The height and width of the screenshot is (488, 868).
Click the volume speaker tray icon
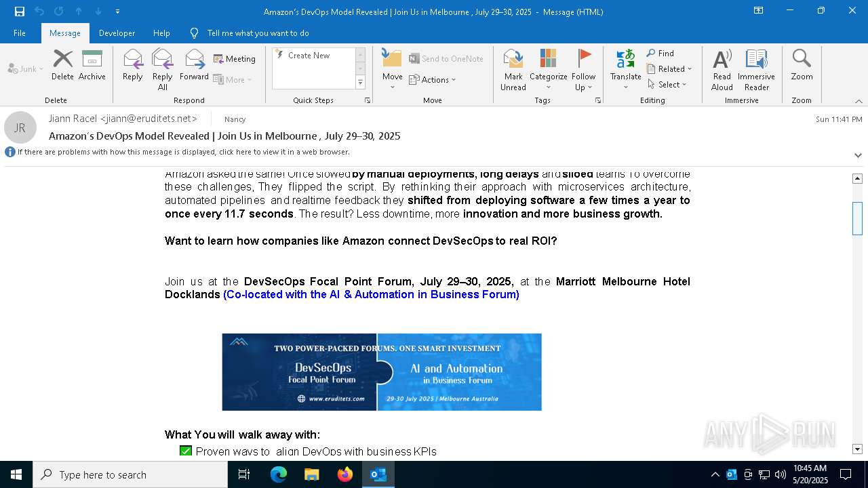pos(781,474)
